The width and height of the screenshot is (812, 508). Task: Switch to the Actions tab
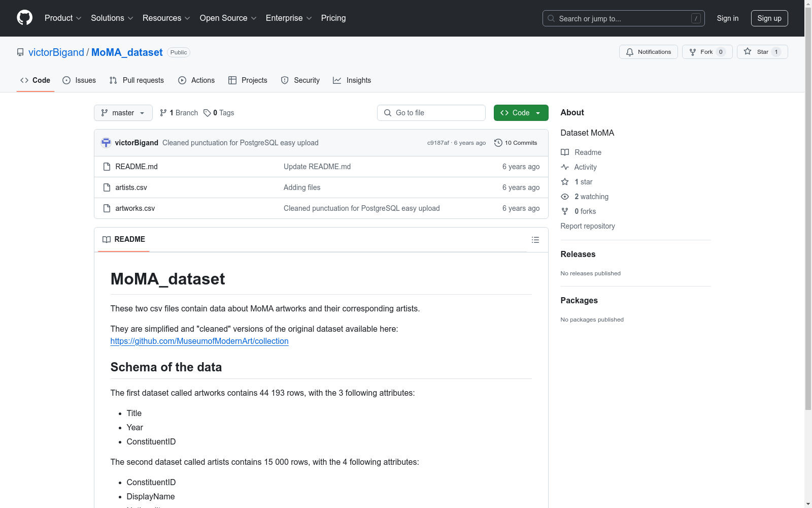tap(196, 80)
